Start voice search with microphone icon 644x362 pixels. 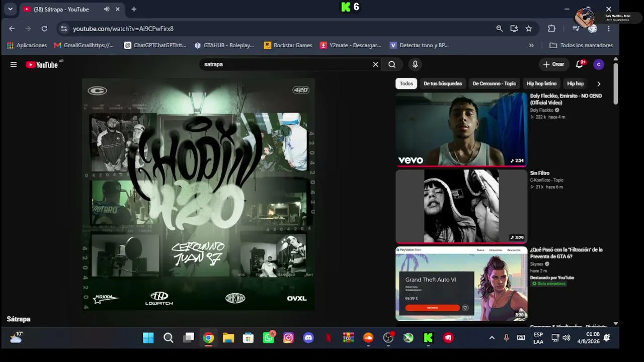coord(415,64)
